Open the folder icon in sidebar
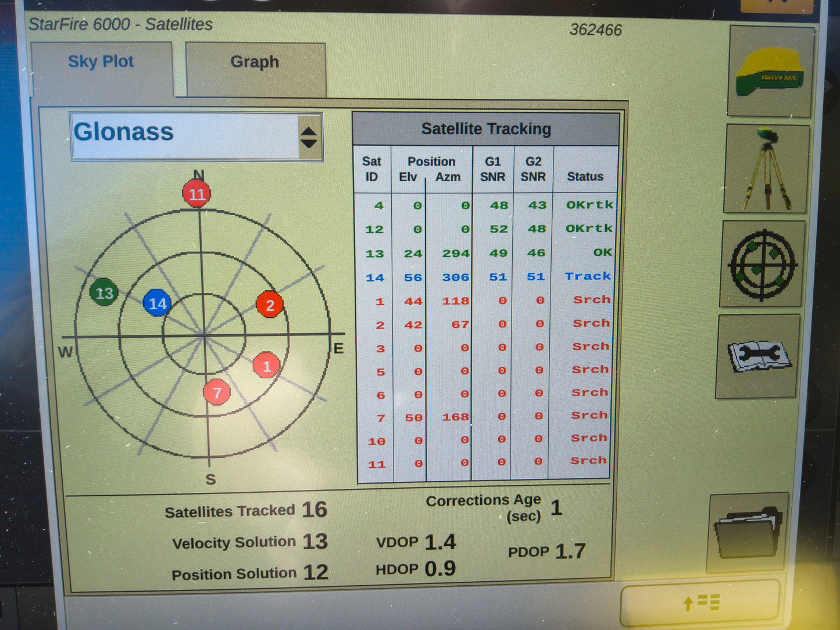 point(748,533)
